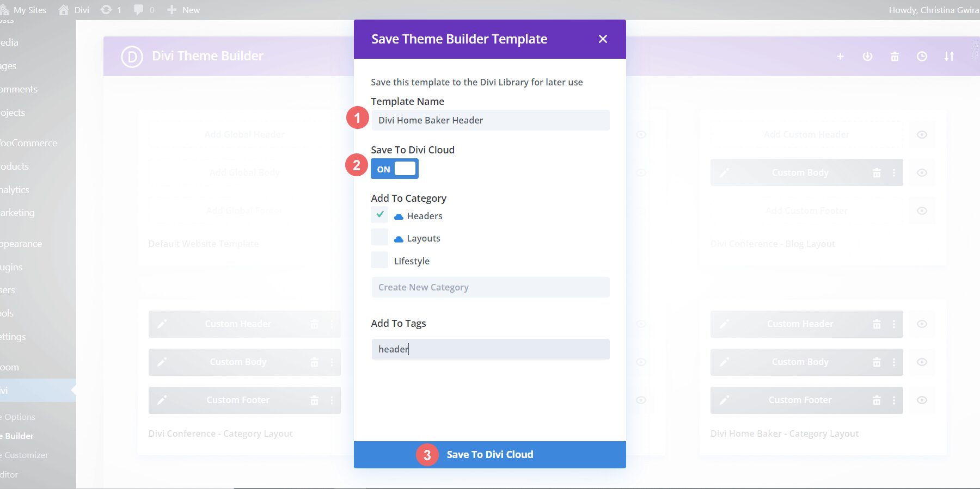The height and width of the screenshot is (489, 980).
Task: Edit Baker Category Custom Footer pencil icon
Action: 724,400
